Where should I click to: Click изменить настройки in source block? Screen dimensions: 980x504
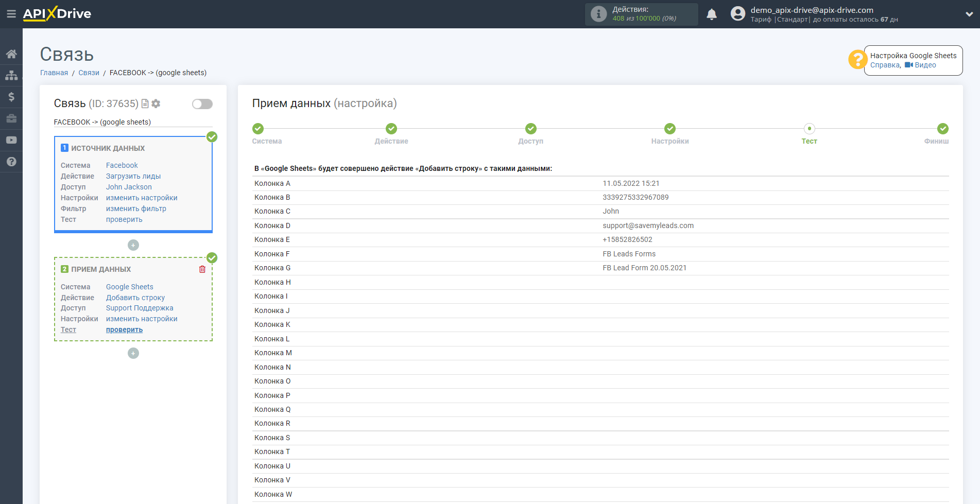tap(142, 198)
